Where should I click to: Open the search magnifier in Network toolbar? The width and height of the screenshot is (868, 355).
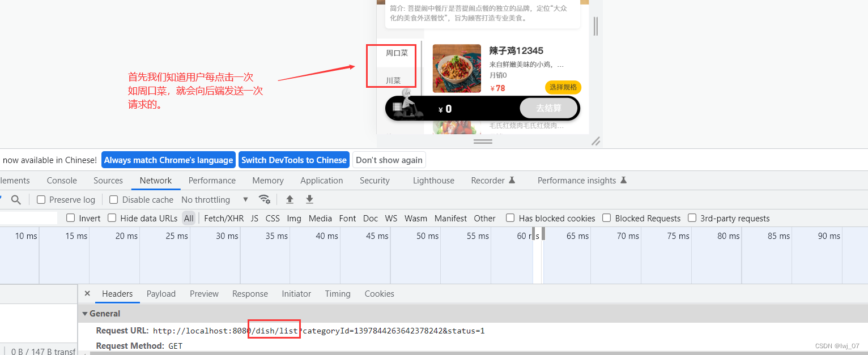16,199
